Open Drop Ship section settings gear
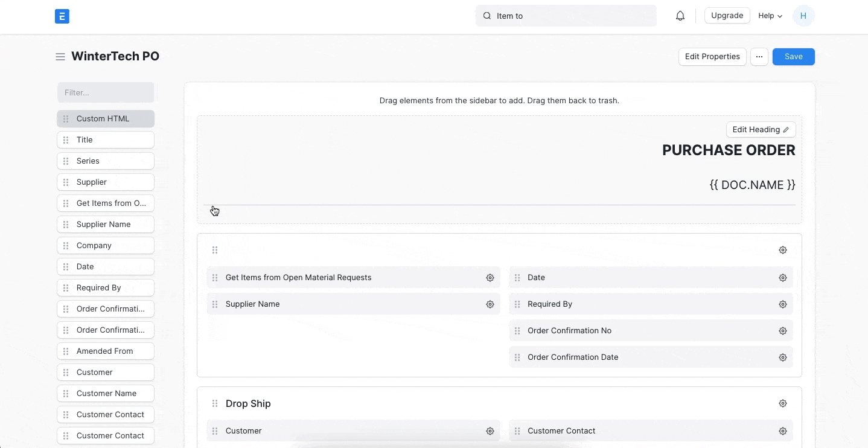 click(782, 403)
